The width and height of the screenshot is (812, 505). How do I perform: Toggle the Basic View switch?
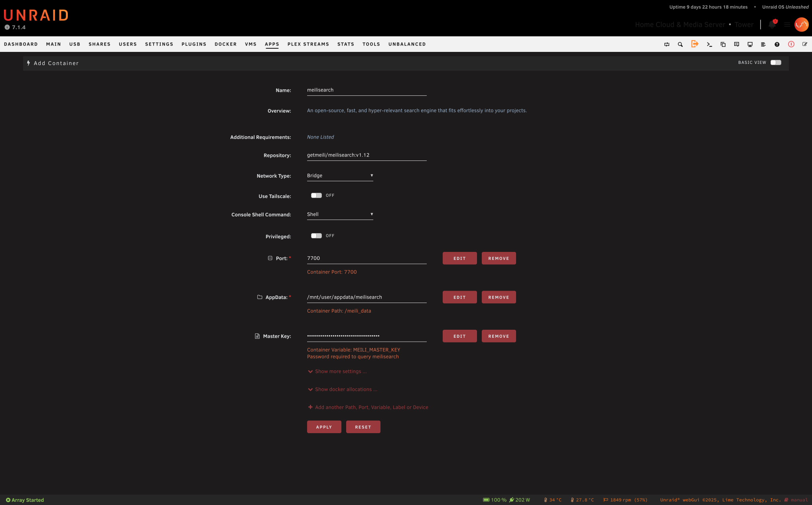pyautogui.click(x=776, y=63)
